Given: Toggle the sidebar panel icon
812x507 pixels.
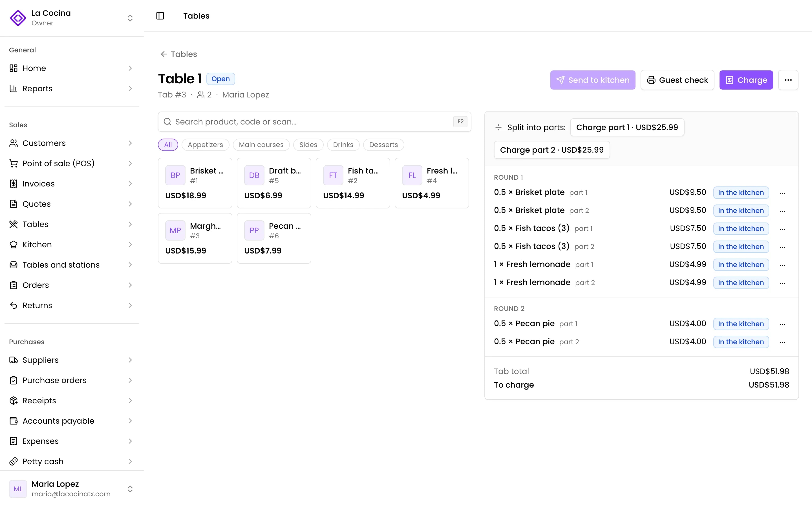Looking at the screenshot, I should click(x=160, y=16).
